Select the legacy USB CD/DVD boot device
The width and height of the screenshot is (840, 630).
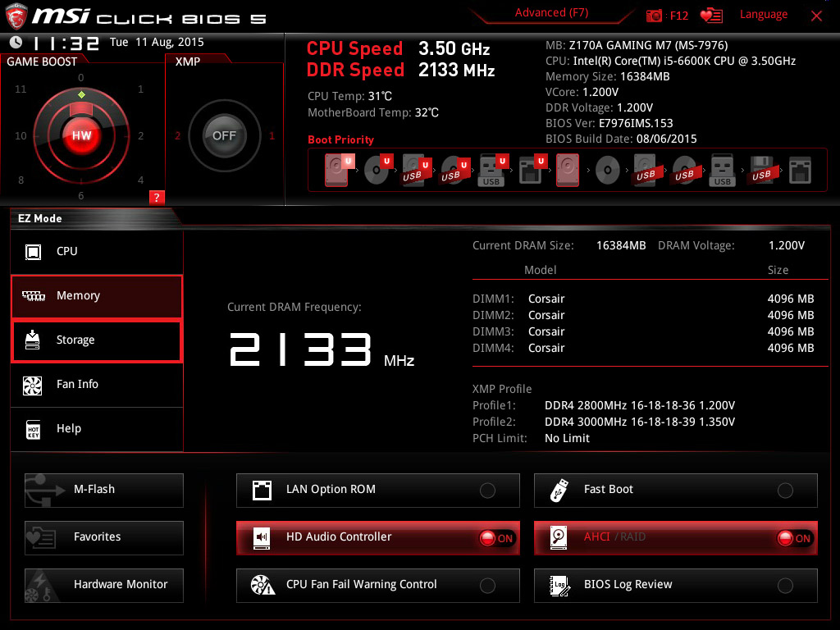click(684, 170)
